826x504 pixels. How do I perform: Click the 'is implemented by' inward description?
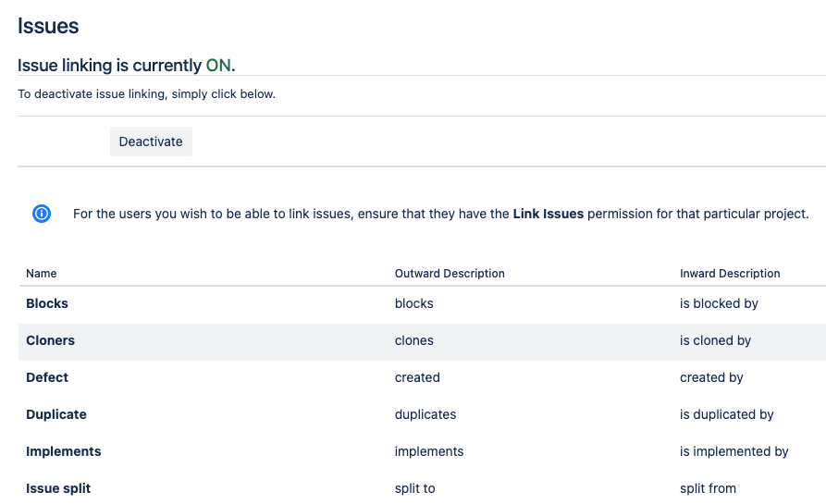(x=734, y=451)
